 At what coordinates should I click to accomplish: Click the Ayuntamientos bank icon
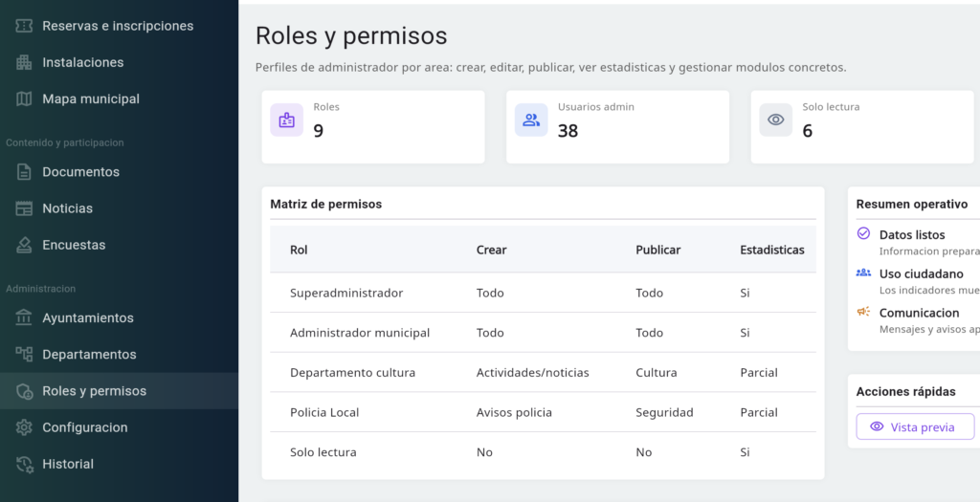(x=24, y=317)
